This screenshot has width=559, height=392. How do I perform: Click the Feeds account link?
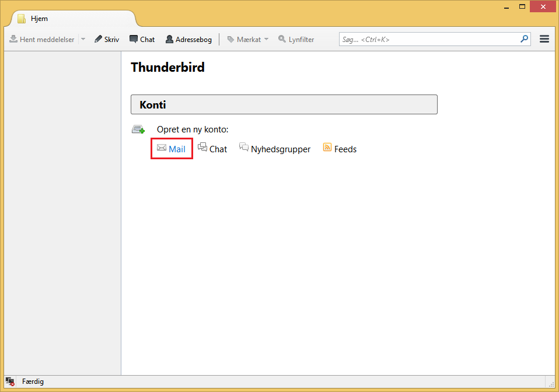coord(340,149)
